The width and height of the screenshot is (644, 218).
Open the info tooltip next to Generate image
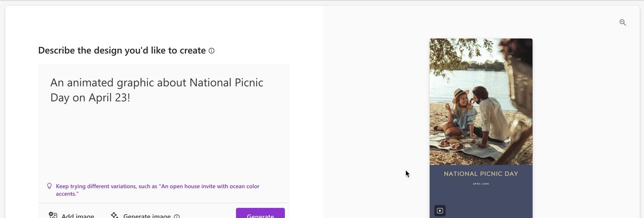(x=177, y=216)
